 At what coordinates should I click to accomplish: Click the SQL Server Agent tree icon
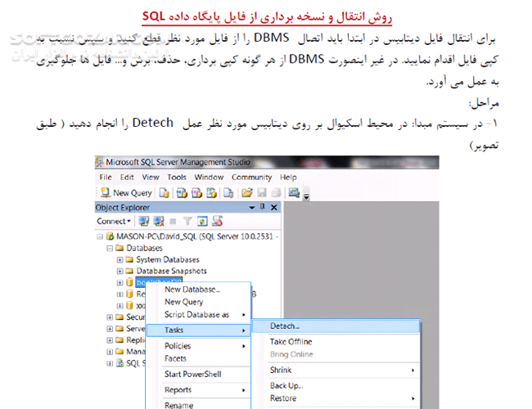[119, 363]
